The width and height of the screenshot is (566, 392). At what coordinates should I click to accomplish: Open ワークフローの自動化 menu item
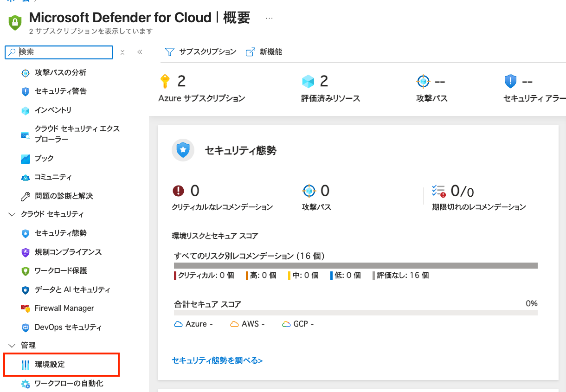(69, 384)
